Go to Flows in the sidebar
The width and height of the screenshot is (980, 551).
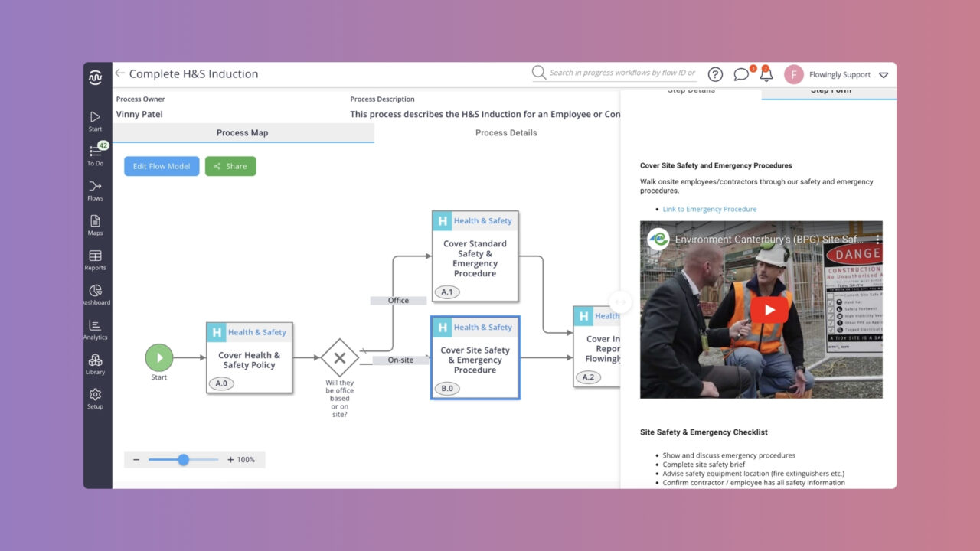coord(95,187)
